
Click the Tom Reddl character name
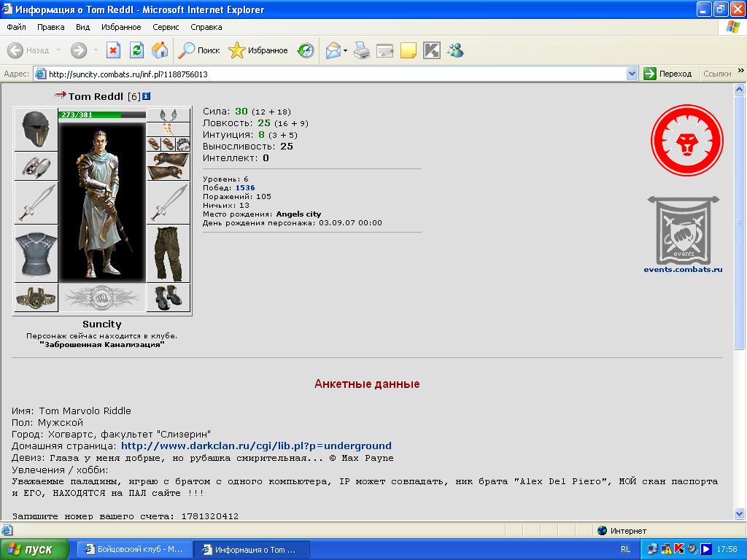(96, 96)
